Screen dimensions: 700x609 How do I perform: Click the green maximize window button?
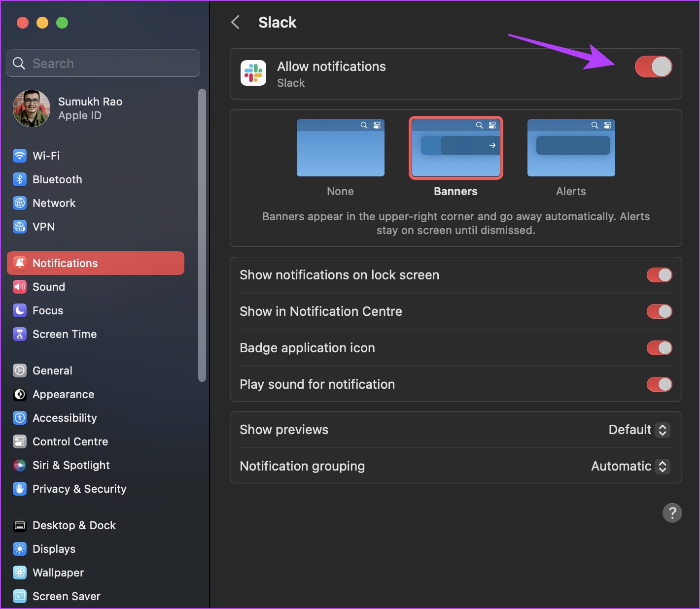click(x=62, y=23)
